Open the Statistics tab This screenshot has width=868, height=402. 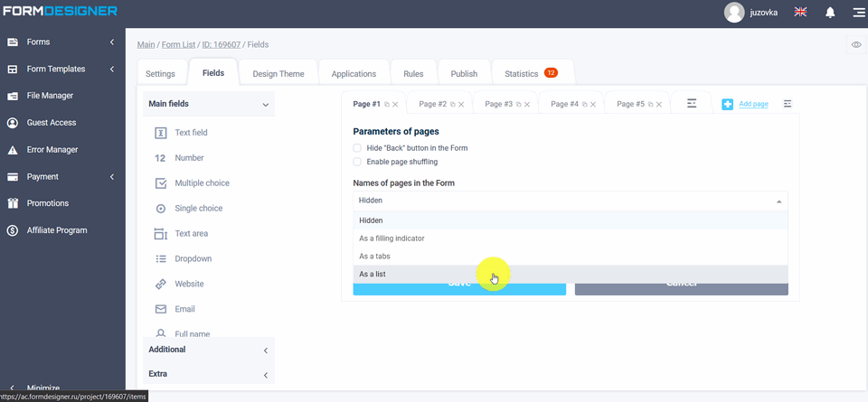pos(533,73)
